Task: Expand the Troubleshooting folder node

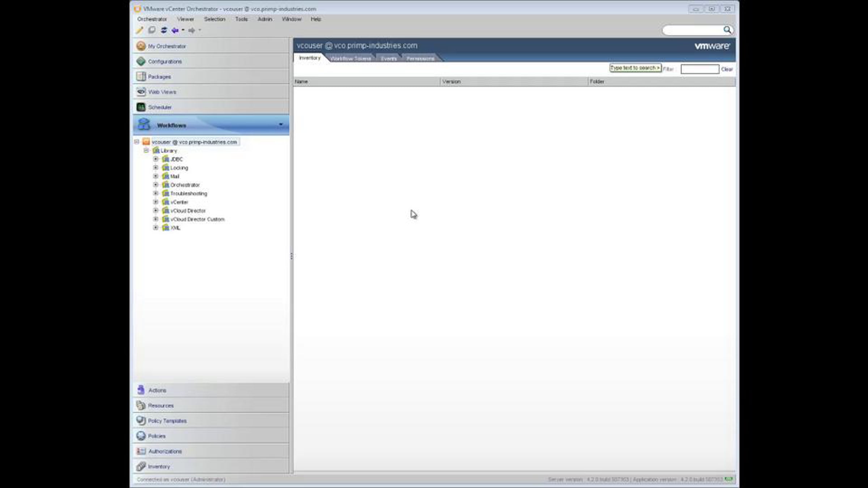Action: point(156,193)
